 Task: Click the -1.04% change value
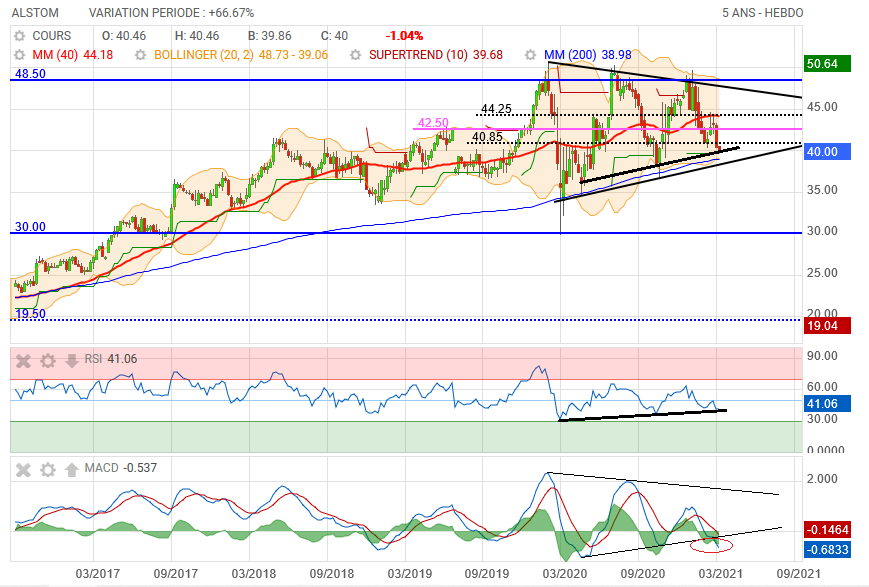[x=404, y=36]
